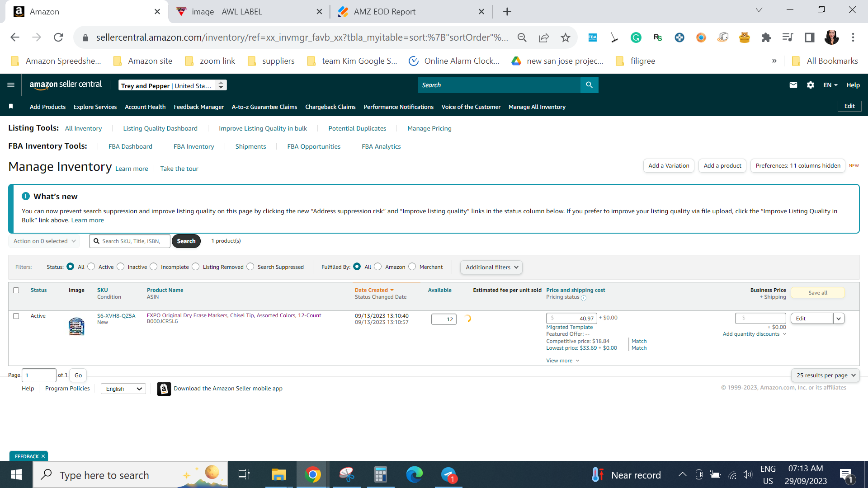868x488 pixels.
Task: Click the available quantity field showing 12
Action: point(443,319)
